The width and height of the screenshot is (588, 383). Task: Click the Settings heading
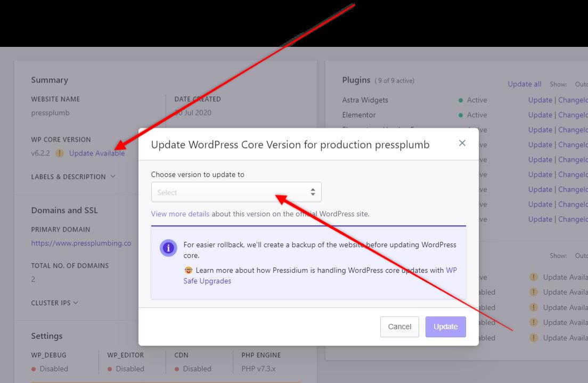(x=47, y=336)
